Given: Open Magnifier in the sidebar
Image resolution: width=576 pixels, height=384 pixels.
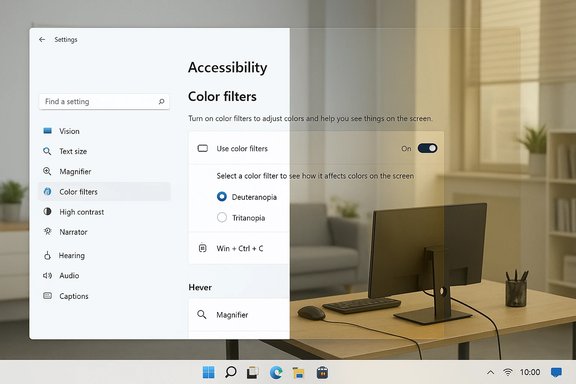Looking at the screenshot, I should tap(104, 172).
